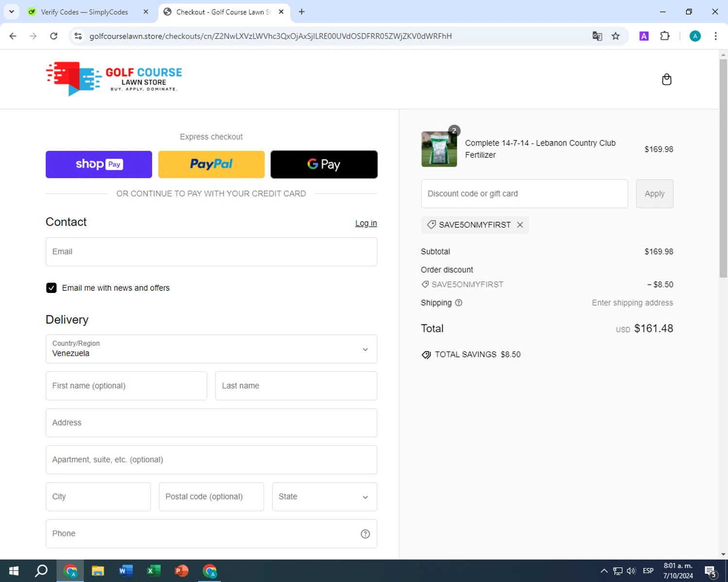Uncheck Email me with news and offers
728x582 pixels.
[x=51, y=288]
